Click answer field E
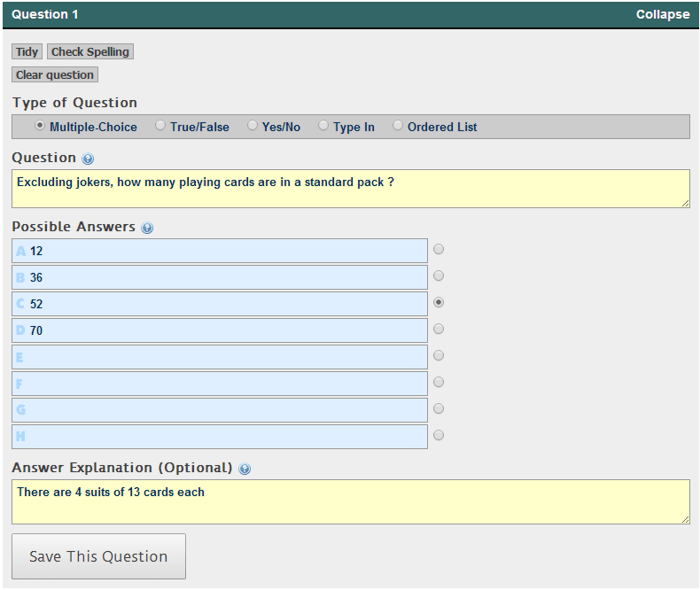 [220, 357]
